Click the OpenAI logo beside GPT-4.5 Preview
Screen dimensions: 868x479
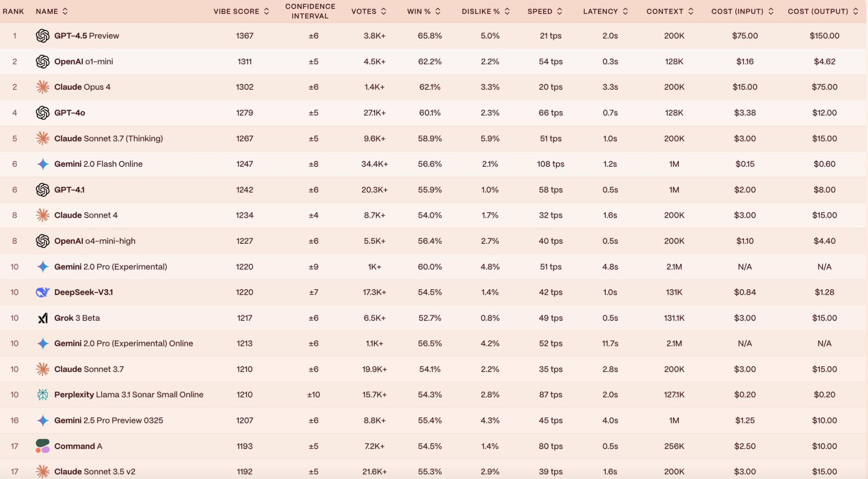pyautogui.click(x=42, y=36)
